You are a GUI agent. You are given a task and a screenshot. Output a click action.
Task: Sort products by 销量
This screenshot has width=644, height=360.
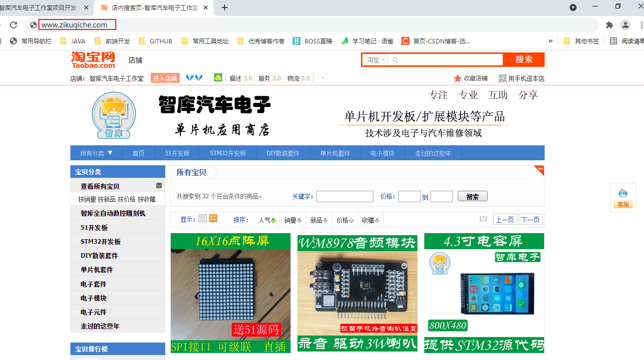(x=293, y=220)
